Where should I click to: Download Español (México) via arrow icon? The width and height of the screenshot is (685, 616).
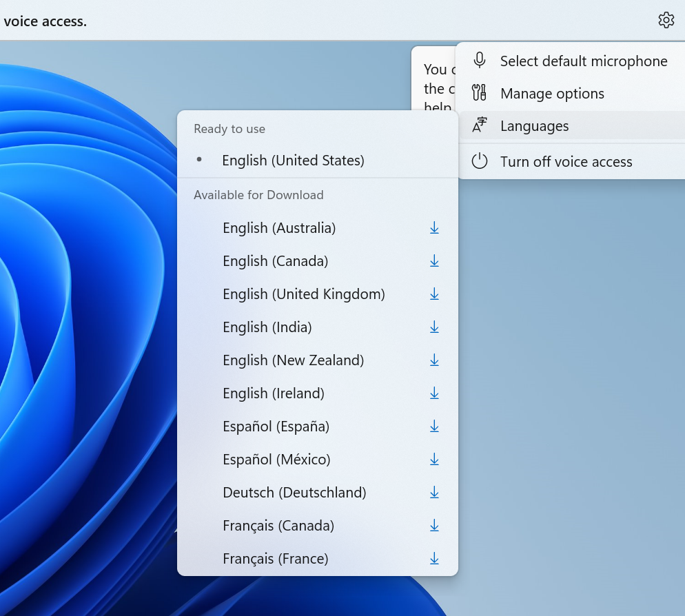433,459
